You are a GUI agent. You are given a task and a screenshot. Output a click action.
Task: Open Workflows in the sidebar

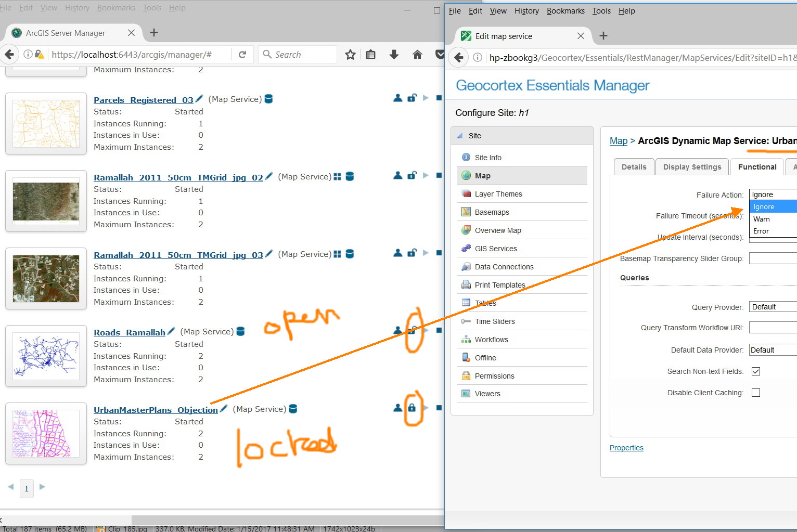click(x=522, y=340)
